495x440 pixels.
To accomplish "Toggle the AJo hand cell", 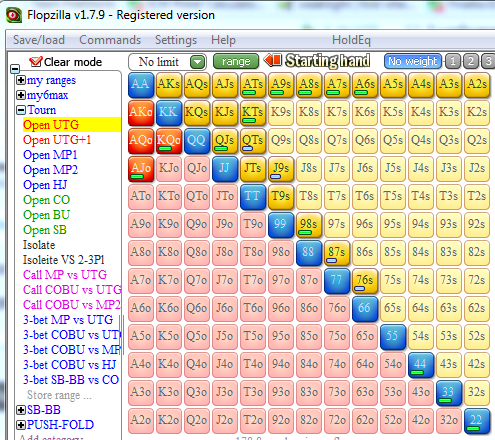I will pyautogui.click(x=141, y=169).
